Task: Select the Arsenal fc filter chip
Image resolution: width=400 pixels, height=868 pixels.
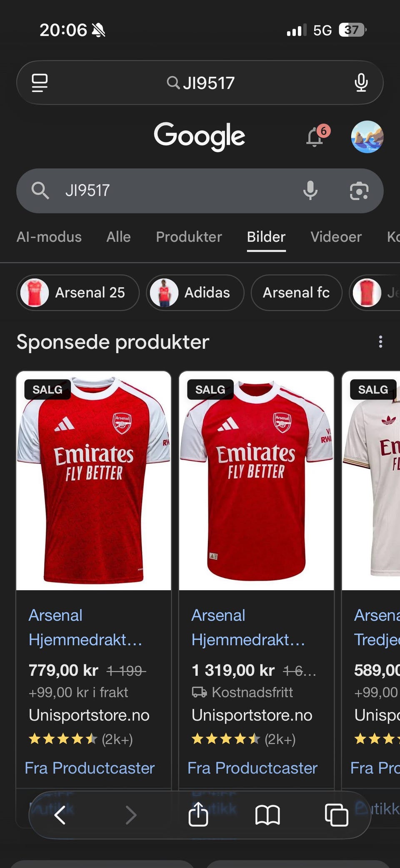Action: tap(296, 293)
